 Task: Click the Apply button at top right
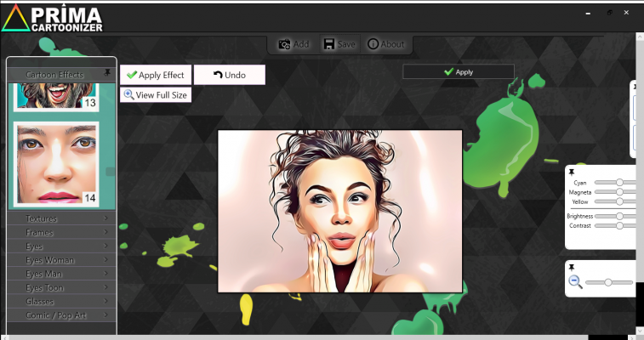(459, 71)
